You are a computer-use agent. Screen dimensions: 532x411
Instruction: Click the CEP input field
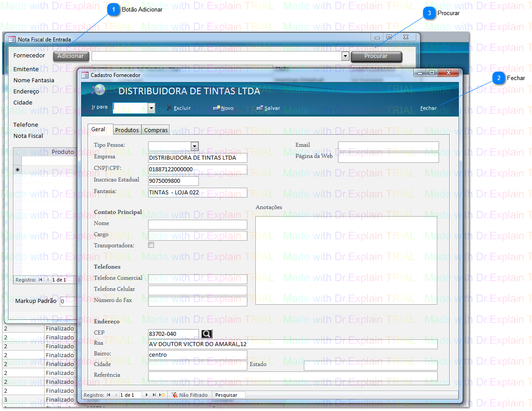click(173, 334)
